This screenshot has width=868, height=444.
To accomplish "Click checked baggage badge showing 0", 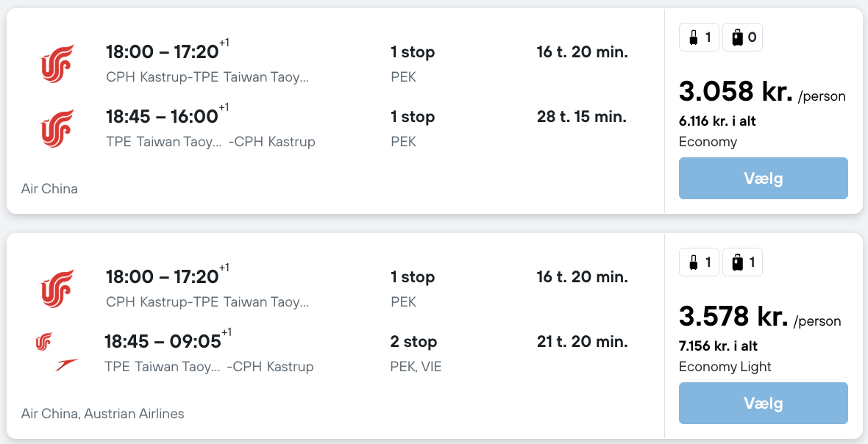I will 743,37.
